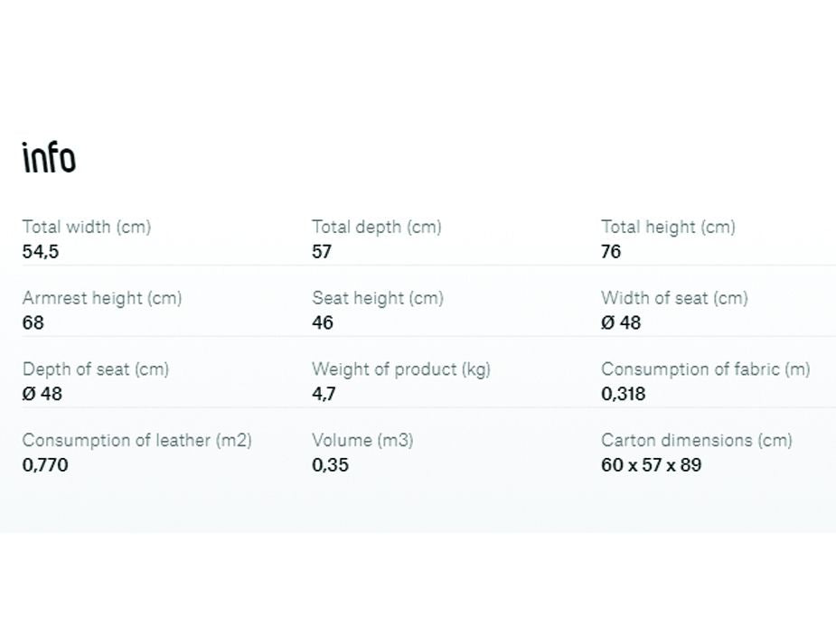
Task: Select the Width of seat label
Action: pos(674,298)
